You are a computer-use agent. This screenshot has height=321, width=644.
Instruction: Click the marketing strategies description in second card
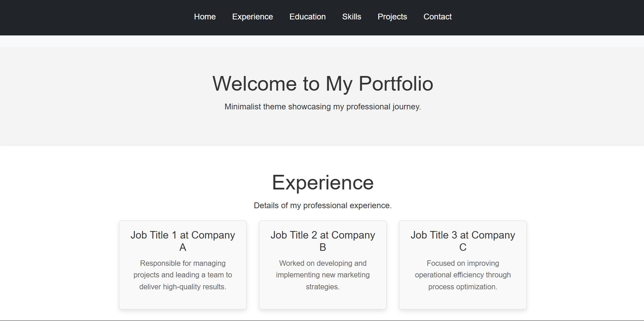point(323,275)
